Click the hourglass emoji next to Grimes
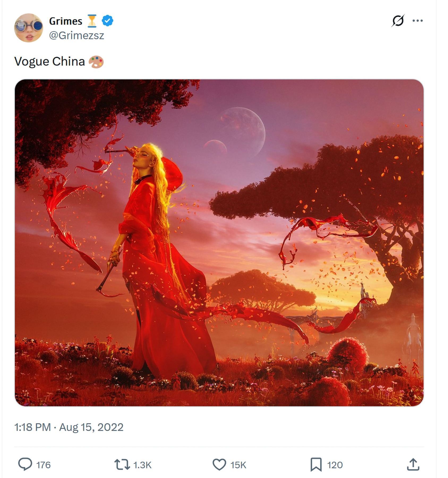448x478 pixels. [x=92, y=21]
